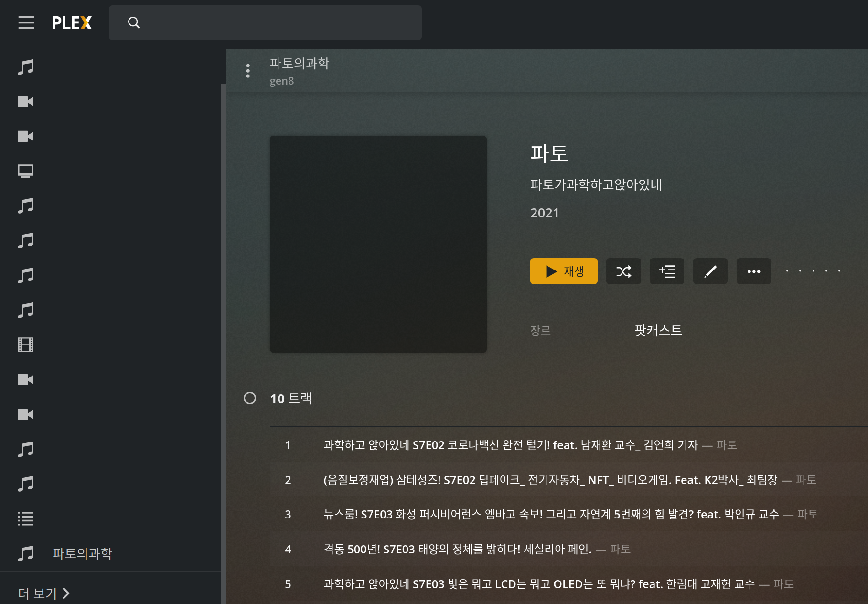This screenshot has height=604, width=868.
Task: Open the TV monitor library in sidebar
Action: point(26,171)
